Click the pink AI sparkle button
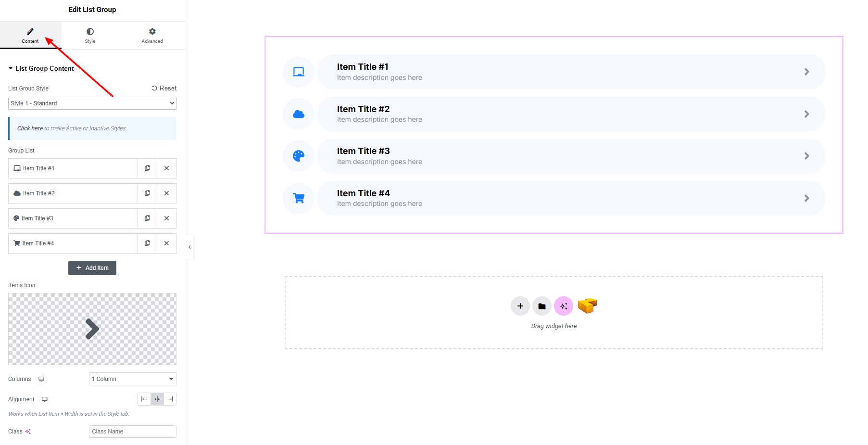The image size is (868, 445). pos(563,306)
